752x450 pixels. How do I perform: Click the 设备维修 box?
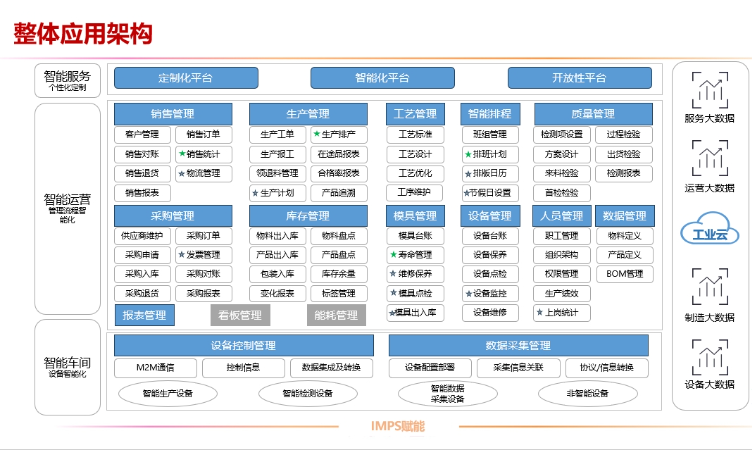(490, 312)
